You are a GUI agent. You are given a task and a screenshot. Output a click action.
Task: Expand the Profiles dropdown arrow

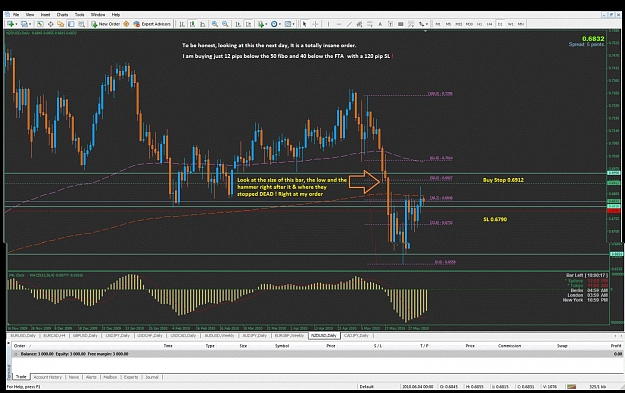click(x=30, y=24)
